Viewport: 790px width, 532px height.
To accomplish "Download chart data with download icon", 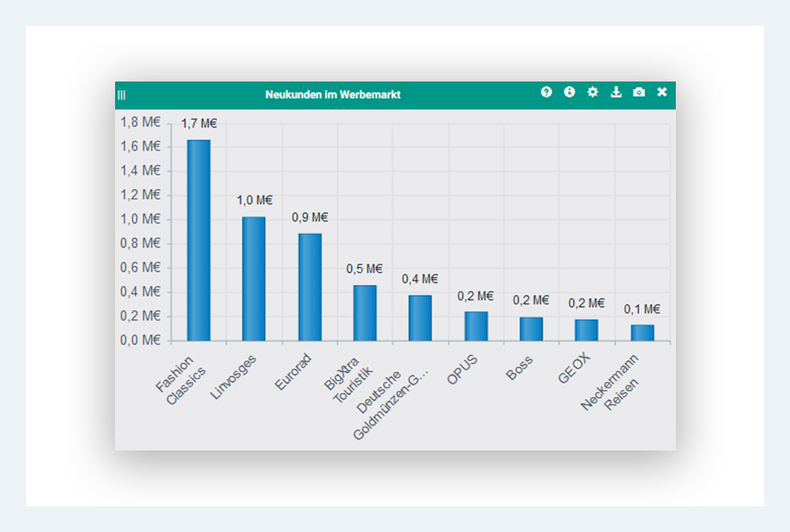I will pyautogui.click(x=616, y=92).
